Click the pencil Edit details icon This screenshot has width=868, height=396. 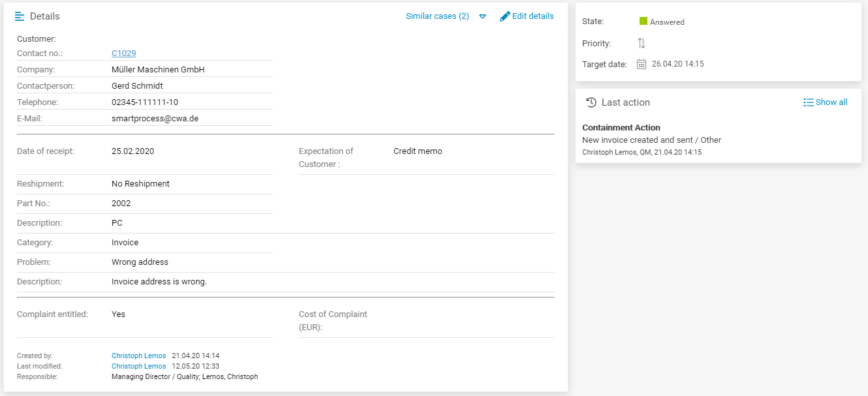point(504,16)
